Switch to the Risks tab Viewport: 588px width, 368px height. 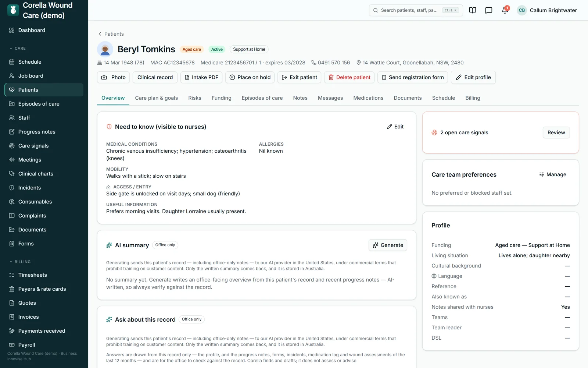(195, 98)
